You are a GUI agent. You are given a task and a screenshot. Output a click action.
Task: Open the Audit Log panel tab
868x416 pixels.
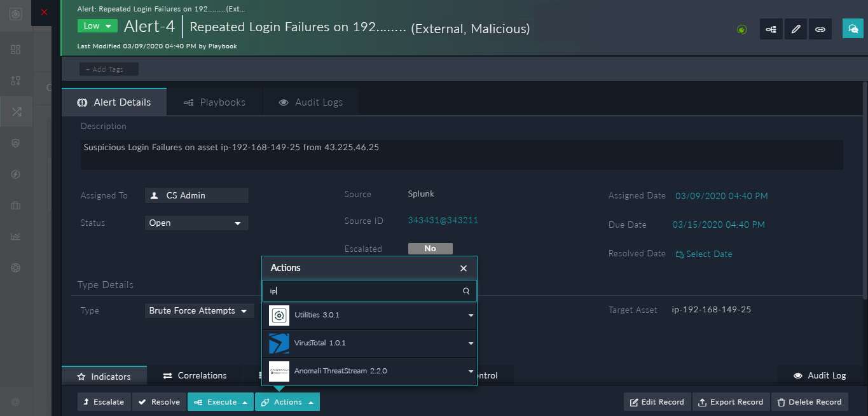(820, 376)
